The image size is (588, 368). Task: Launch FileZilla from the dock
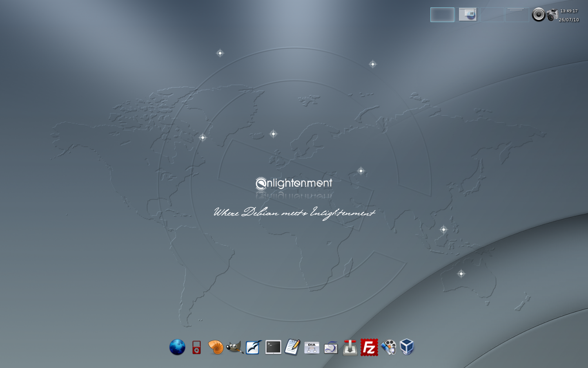[369, 347]
